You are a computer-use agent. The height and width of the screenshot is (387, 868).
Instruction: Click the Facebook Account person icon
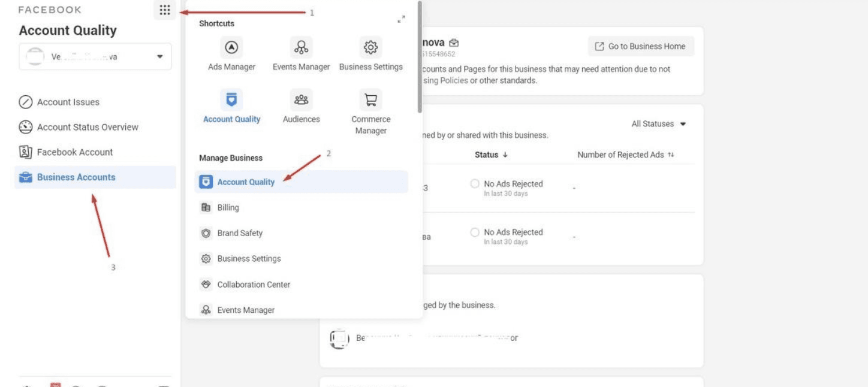pyautogui.click(x=25, y=152)
